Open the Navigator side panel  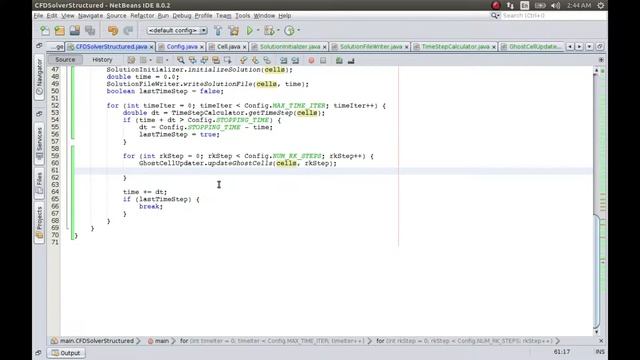(39, 78)
